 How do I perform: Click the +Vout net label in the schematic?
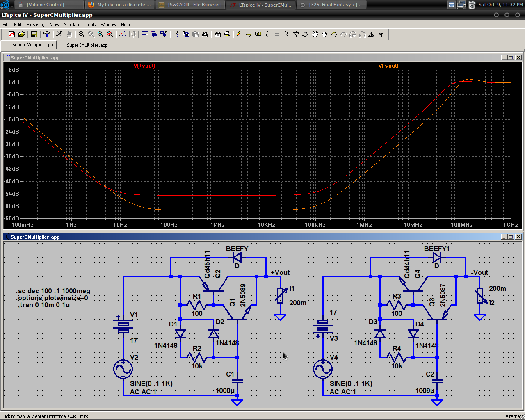point(280,272)
